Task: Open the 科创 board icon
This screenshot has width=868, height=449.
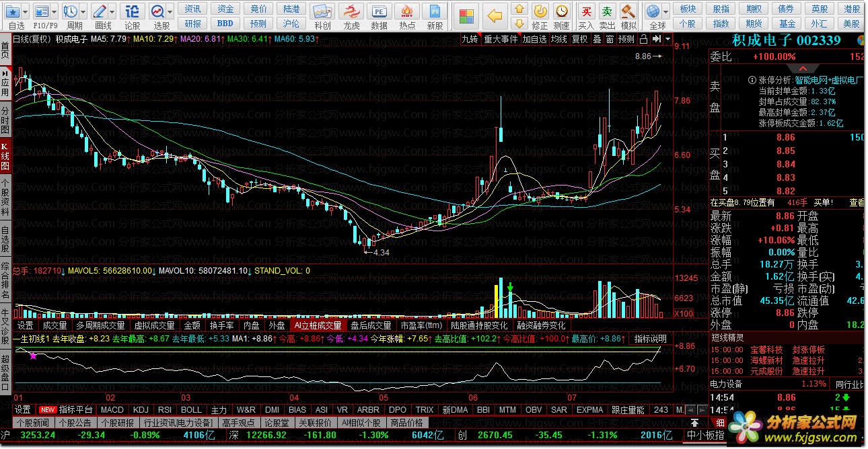Action: point(322,12)
